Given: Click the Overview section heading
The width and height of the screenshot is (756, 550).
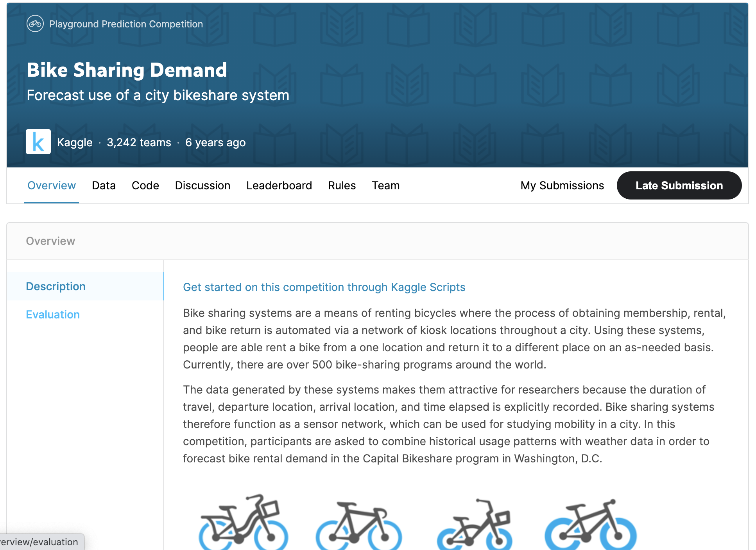Looking at the screenshot, I should [x=50, y=241].
